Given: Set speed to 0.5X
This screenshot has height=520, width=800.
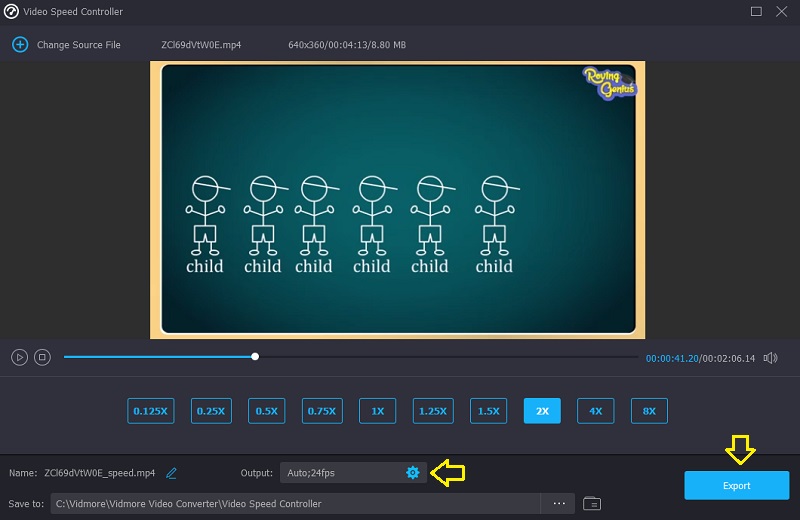Looking at the screenshot, I should click(266, 411).
